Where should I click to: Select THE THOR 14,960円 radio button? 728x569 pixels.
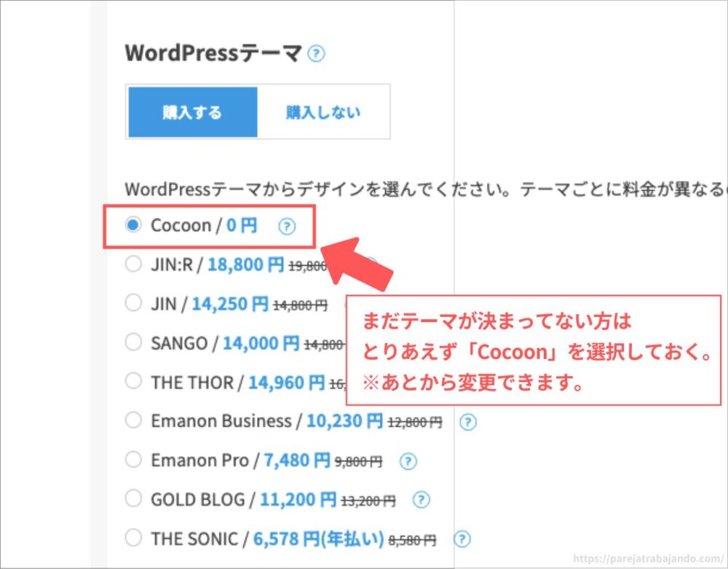(133, 381)
